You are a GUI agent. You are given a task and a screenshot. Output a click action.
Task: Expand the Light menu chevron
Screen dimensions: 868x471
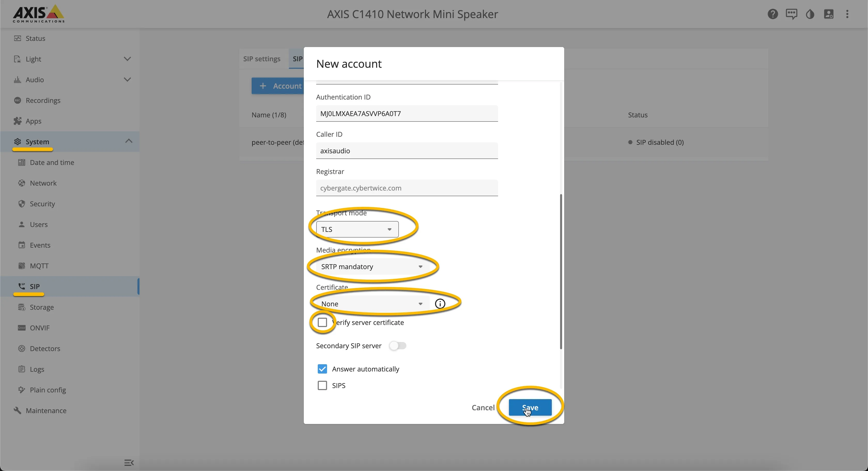pyautogui.click(x=127, y=59)
